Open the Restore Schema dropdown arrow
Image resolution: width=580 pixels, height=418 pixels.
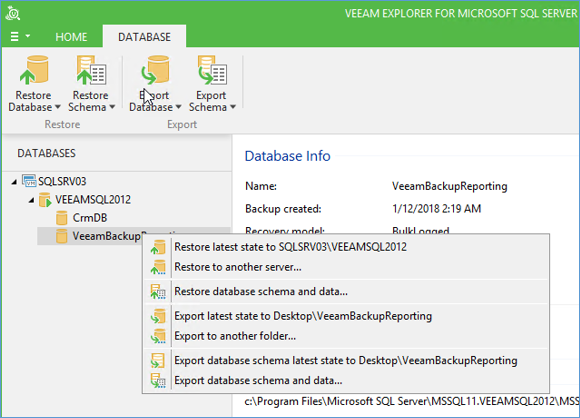point(112,107)
